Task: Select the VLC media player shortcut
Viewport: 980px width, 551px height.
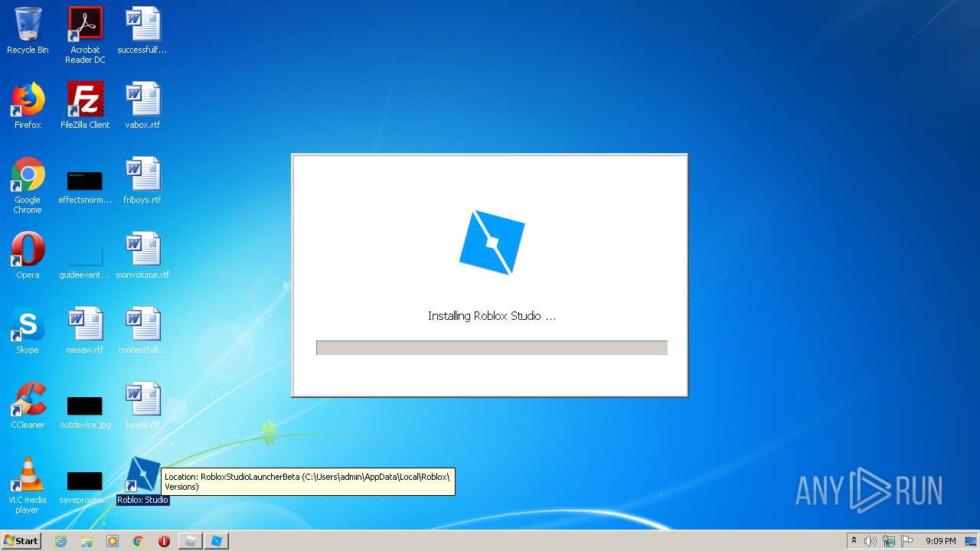Action: click(28, 485)
